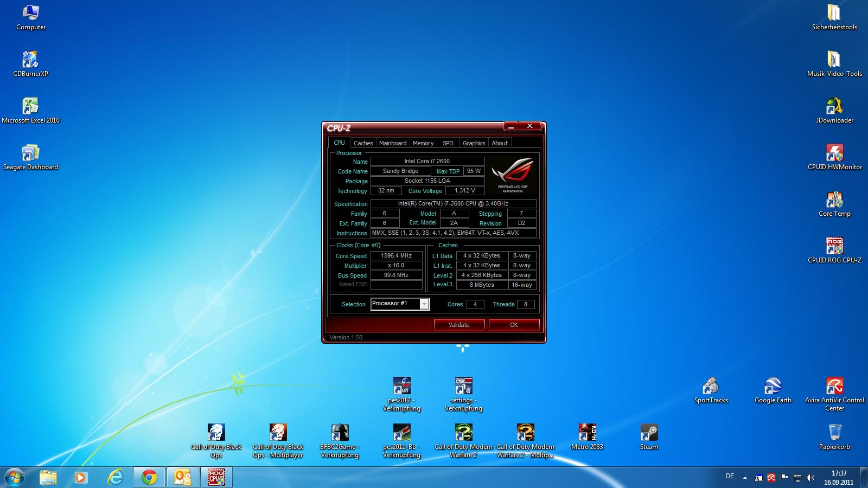
Task: Open Avira AntiVir Control Center
Action: (834, 394)
